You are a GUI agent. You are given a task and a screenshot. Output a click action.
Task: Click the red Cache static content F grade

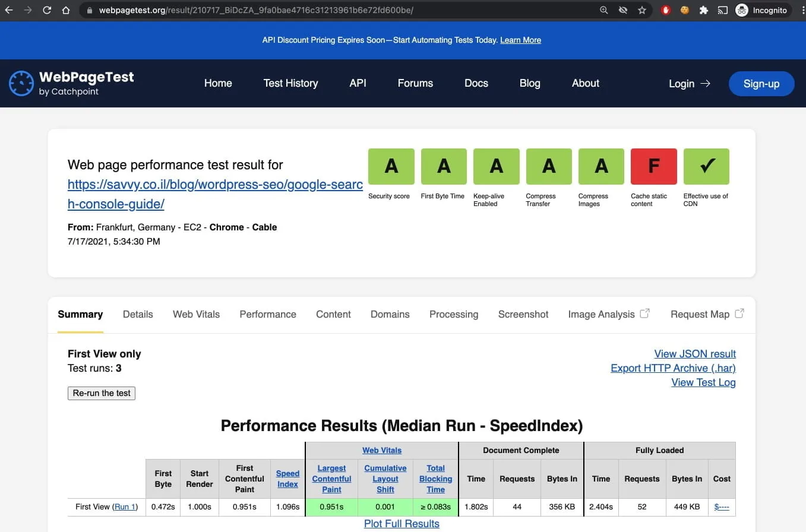(x=654, y=166)
